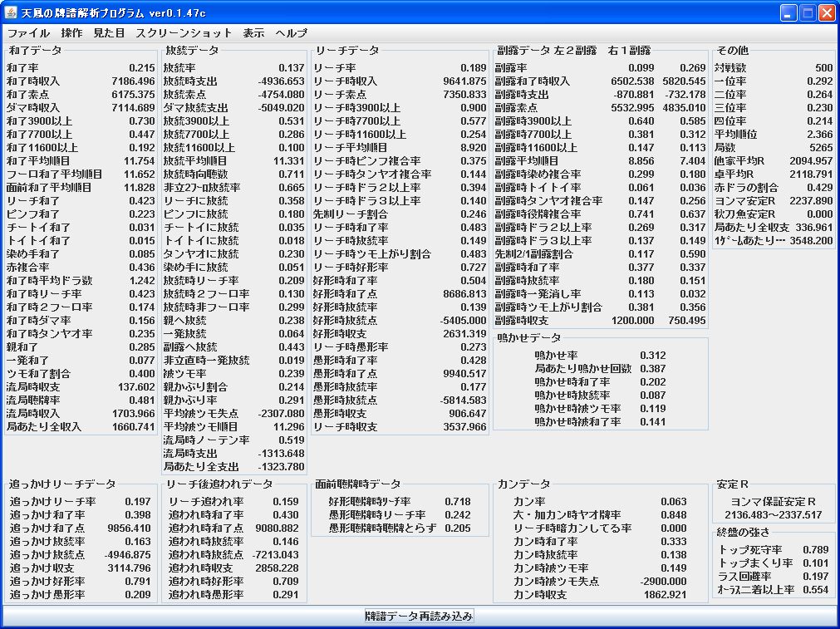Screen dimensions: 840x629
Task: Select the 一位率 value 0.292
Action: (819, 81)
